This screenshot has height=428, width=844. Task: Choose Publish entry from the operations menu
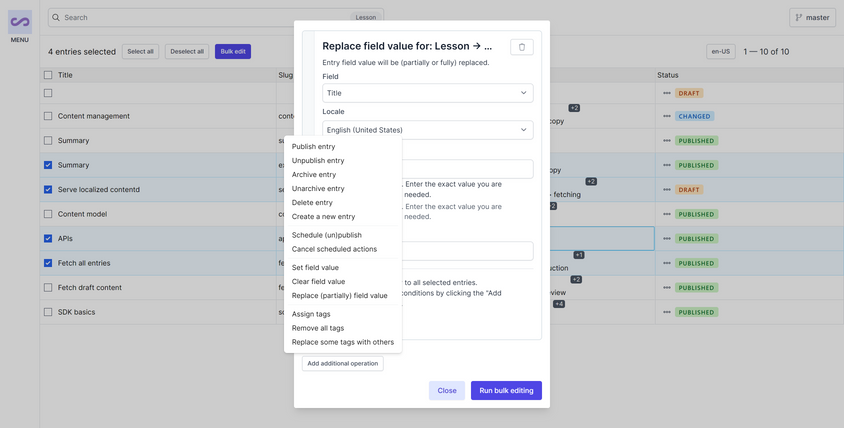click(x=313, y=147)
